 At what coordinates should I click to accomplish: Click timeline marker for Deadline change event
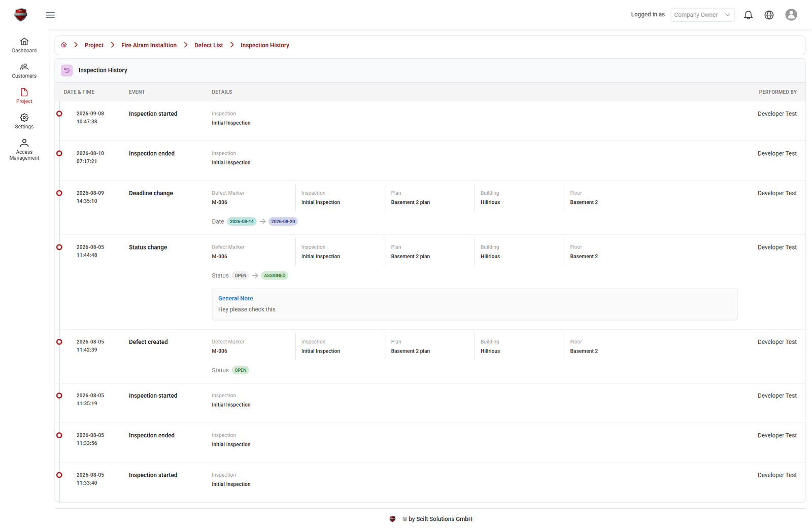59,193
